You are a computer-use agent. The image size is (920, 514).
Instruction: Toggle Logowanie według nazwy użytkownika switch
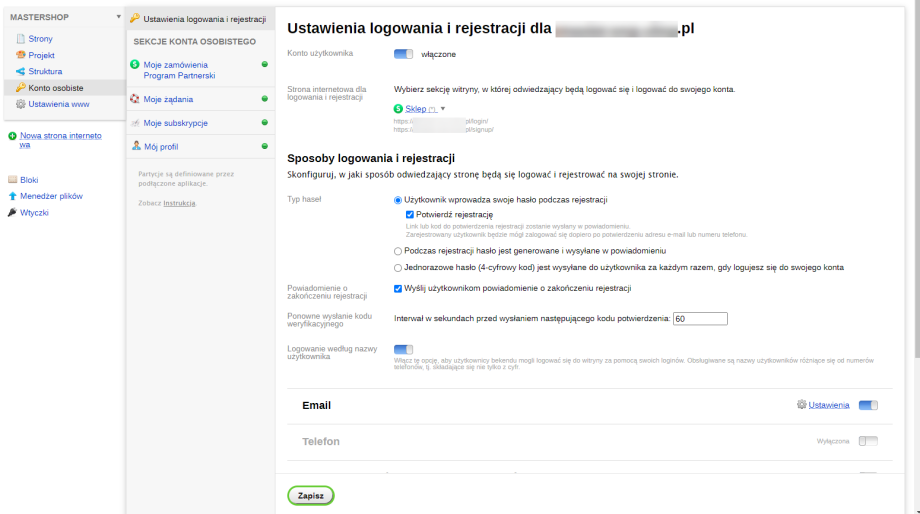pyautogui.click(x=403, y=350)
